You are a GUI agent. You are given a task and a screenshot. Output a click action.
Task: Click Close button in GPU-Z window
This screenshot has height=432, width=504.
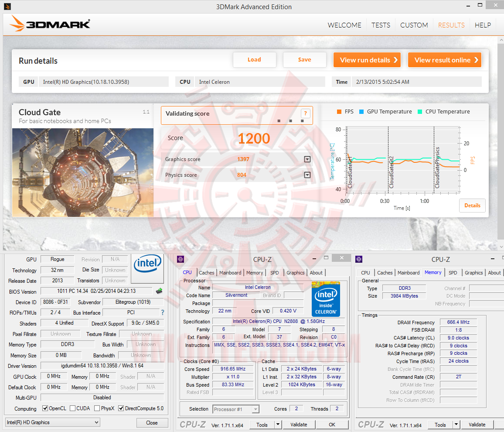tap(152, 423)
